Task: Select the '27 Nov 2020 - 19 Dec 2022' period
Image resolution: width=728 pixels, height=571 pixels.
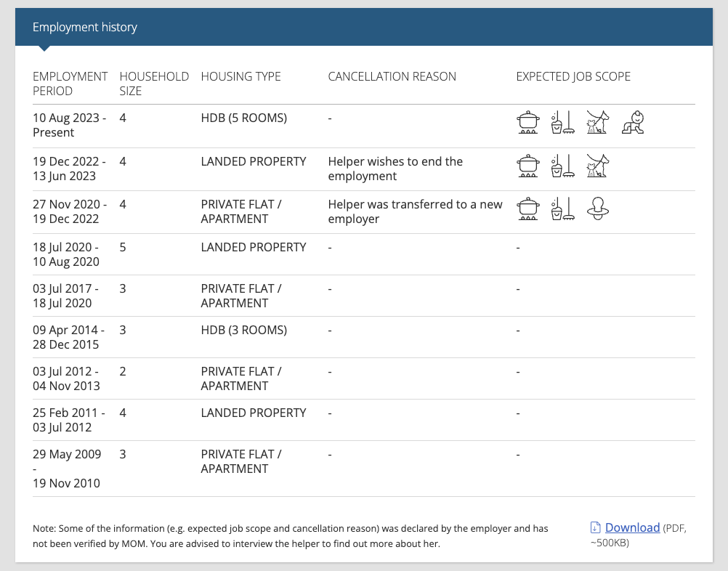Action: click(70, 211)
